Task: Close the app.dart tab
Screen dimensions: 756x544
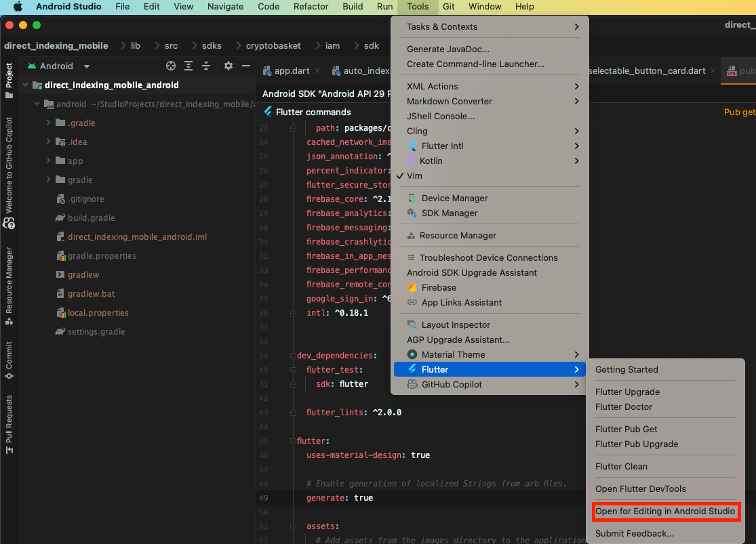Action: pyautogui.click(x=317, y=71)
